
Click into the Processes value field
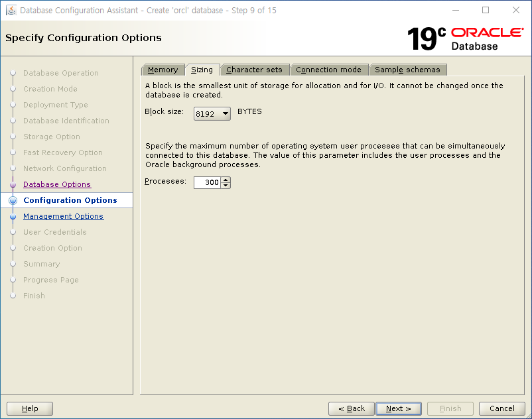pyautogui.click(x=208, y=182)
